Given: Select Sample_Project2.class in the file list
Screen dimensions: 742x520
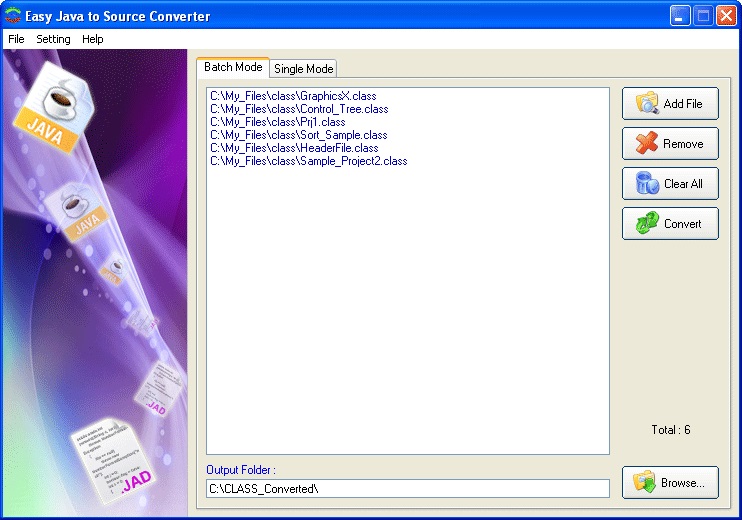Looking at the screenshot, I should (x=309, y=161).
